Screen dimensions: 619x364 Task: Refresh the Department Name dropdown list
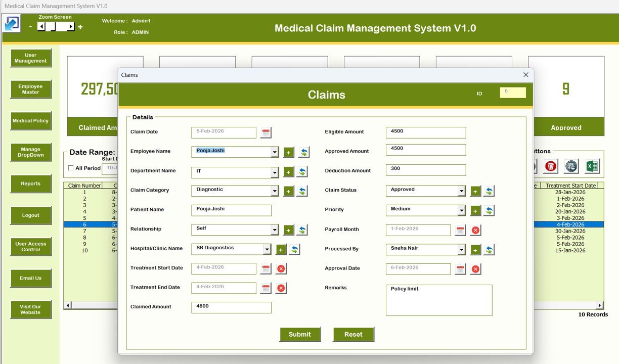click(x=302, y=172)
